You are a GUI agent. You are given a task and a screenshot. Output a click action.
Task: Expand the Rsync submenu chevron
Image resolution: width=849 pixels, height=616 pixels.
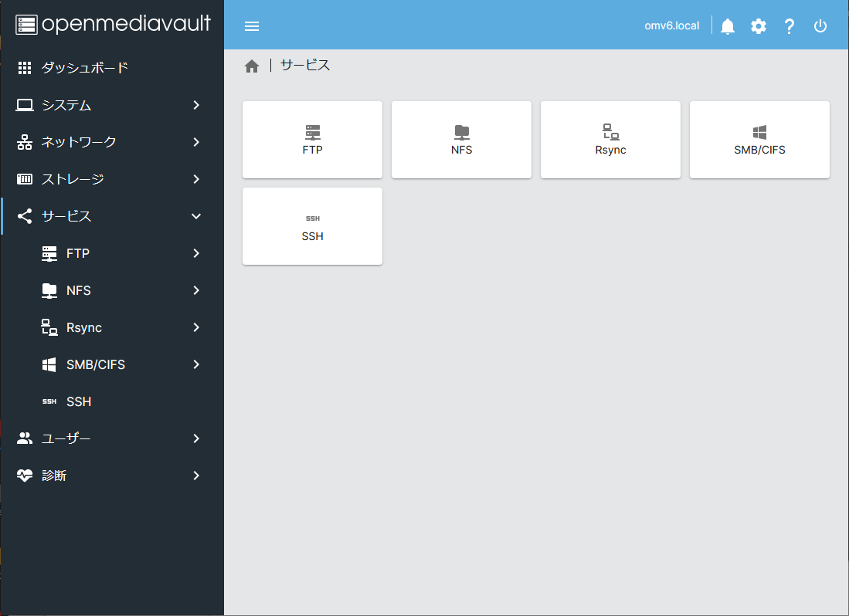(x=196, y=327)
